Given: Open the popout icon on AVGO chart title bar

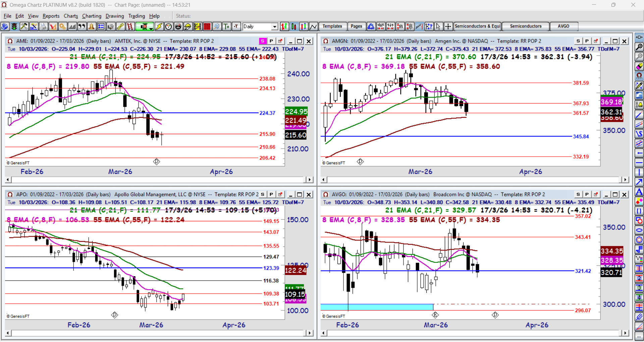Looking at the screenshot, I should 596,194.
